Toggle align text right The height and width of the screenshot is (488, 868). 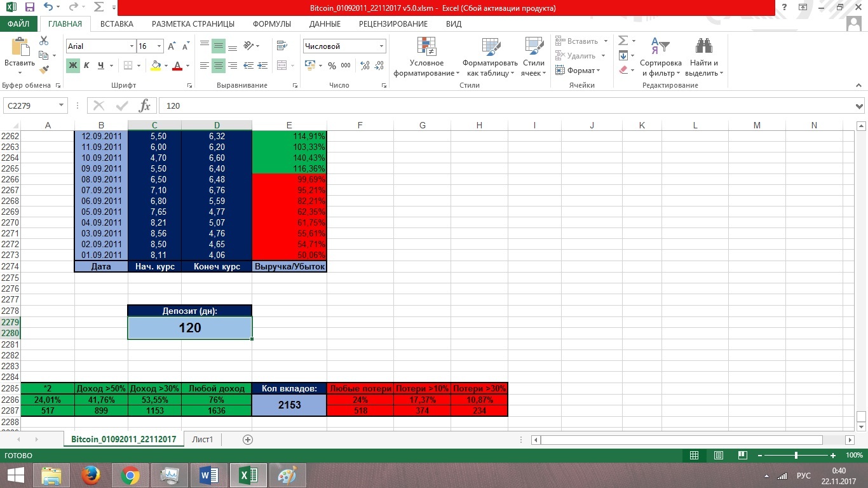click(x=232, y=65)
